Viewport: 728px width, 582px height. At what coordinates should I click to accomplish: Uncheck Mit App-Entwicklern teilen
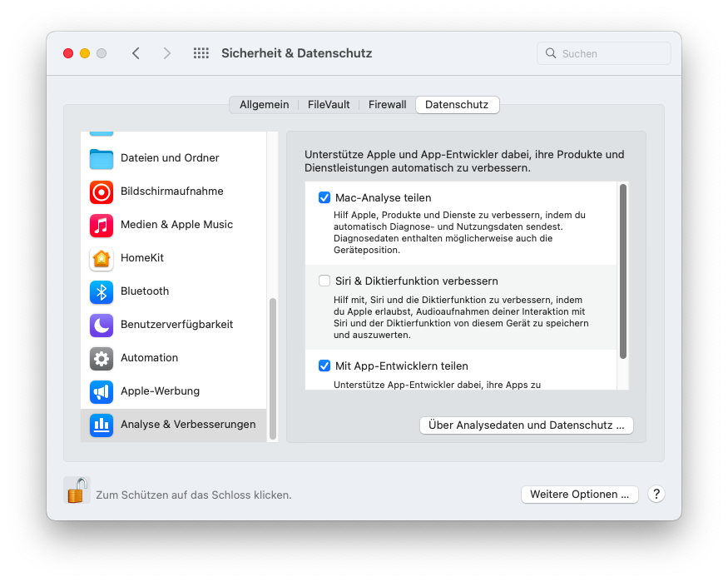click(324, 366)
